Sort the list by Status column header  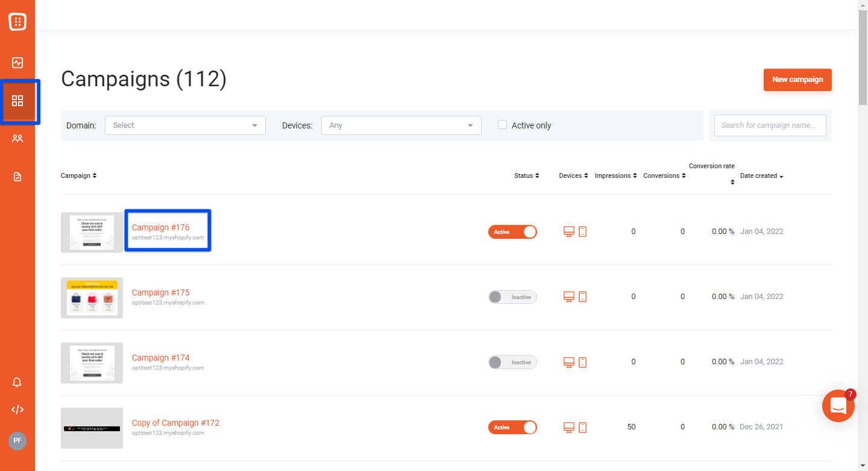click(526, 176)
